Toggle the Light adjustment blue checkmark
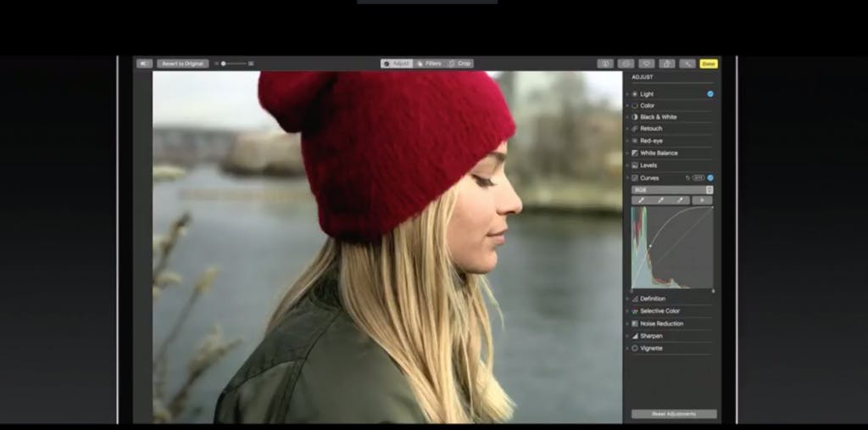868x430 pixels. [x=710, y=94]
